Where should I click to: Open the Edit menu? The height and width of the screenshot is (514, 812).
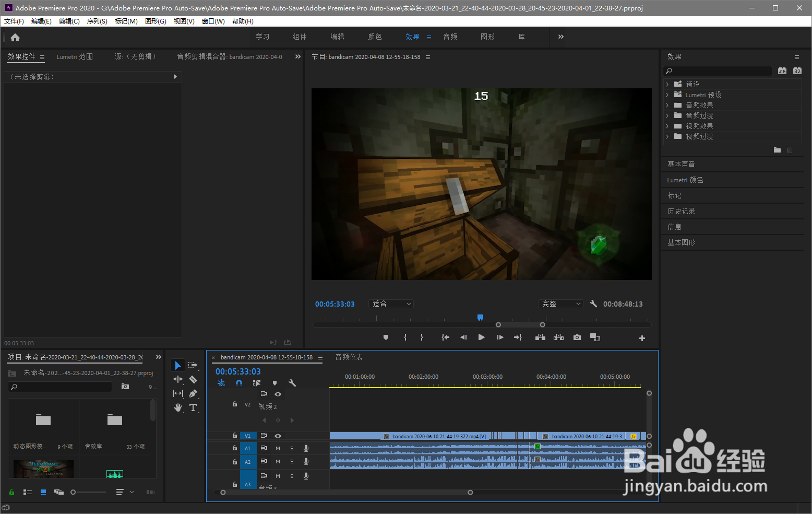tap(41, 21)
